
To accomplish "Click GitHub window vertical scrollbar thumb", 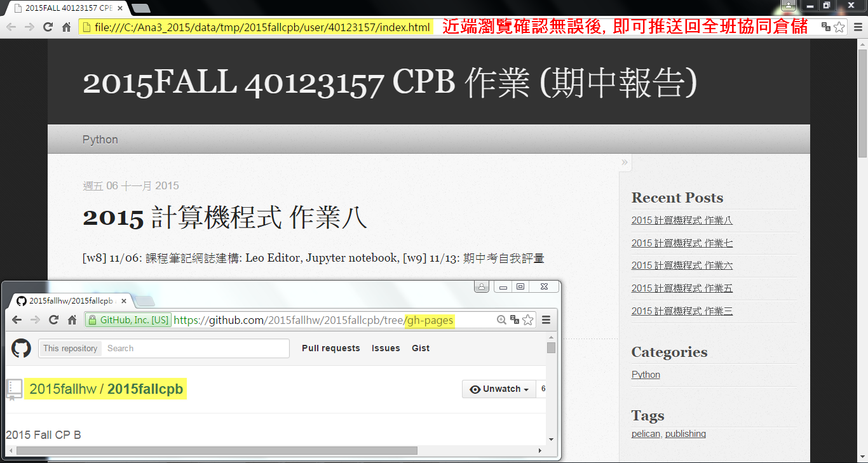I will [551, 347].
